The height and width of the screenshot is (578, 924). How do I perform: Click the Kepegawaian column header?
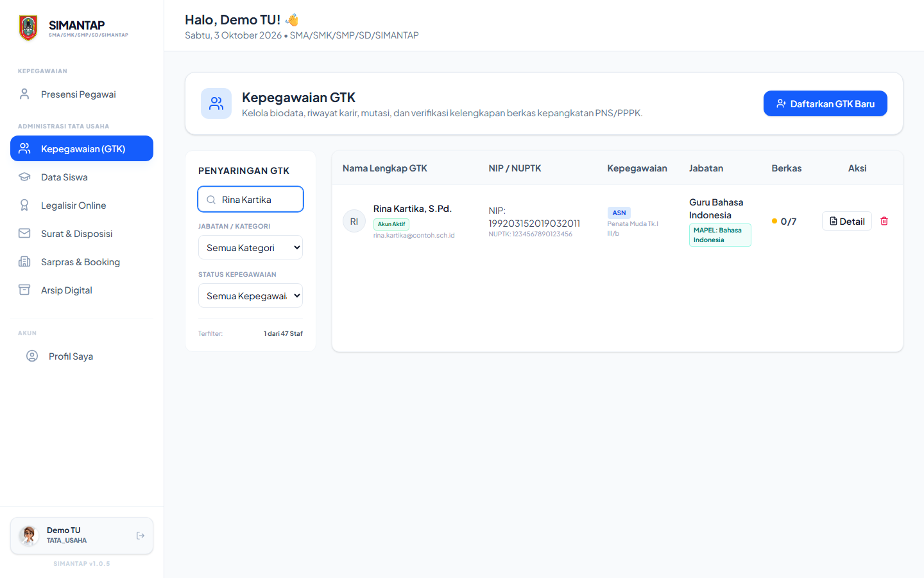(x=637, y=168)
